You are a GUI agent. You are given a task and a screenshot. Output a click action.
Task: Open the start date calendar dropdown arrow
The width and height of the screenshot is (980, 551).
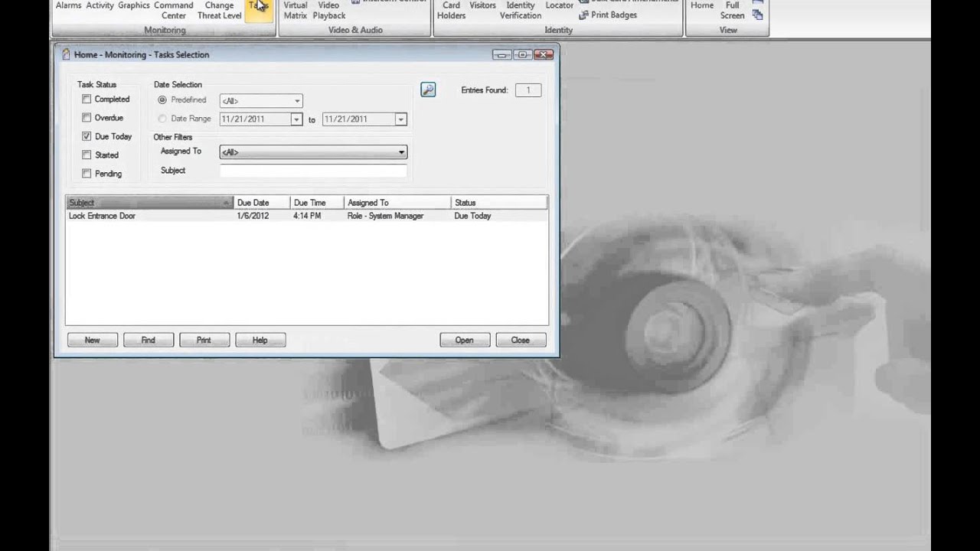[296, 119]
